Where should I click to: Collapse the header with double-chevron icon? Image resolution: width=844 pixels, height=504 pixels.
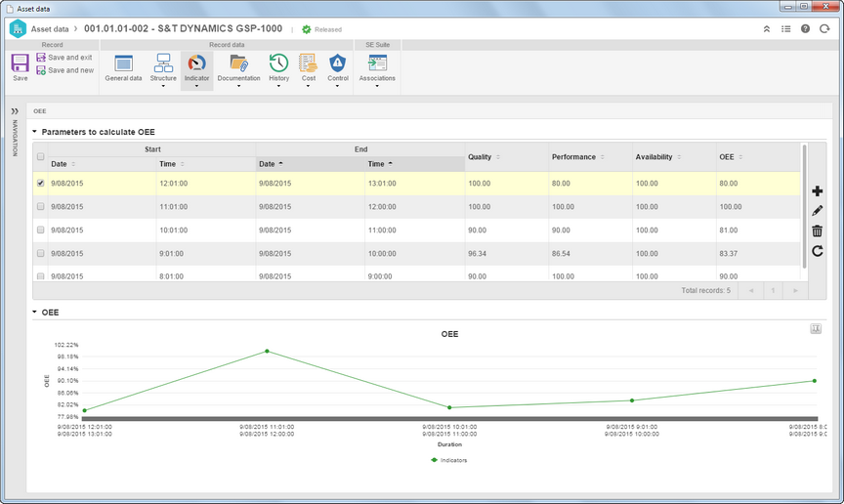(767, 29)
